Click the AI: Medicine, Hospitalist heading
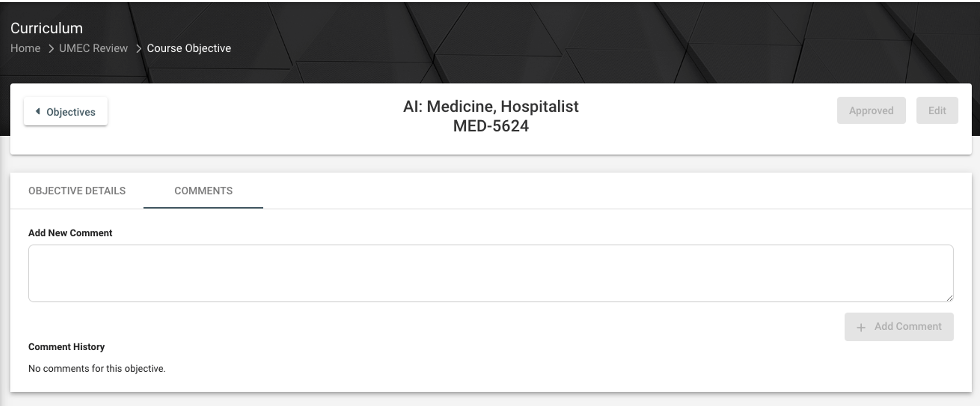980x409 pixels. [491, 107]
